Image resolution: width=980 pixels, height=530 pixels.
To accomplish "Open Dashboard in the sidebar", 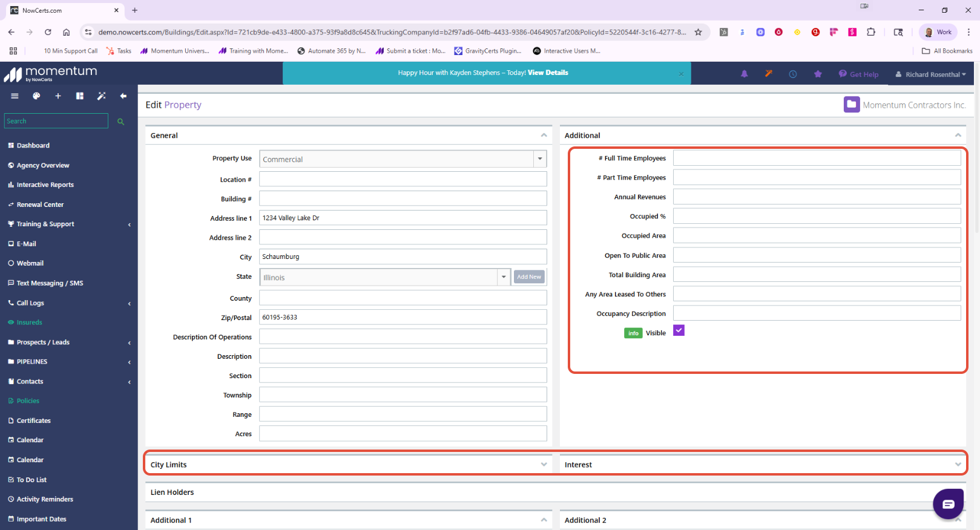I will pos(33,146).
